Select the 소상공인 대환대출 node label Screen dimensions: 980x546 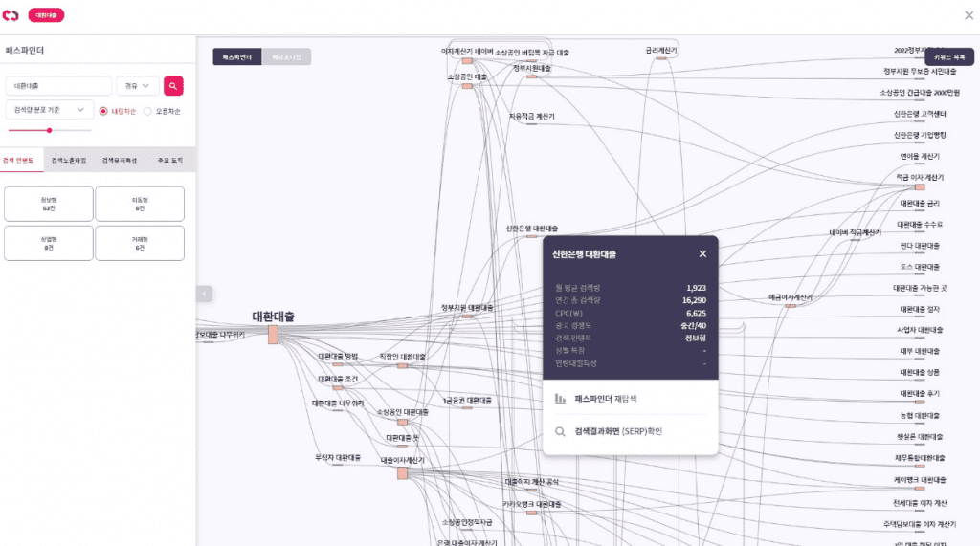click(x=403, y=412)
